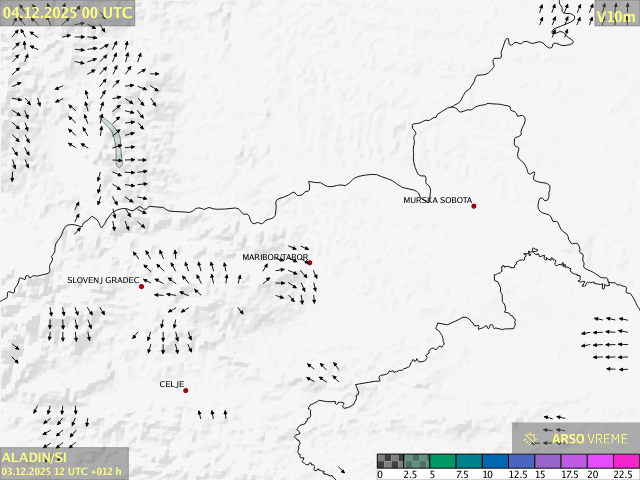Select the checkered dark gray 0–2.5 swatch

[390, 461]
